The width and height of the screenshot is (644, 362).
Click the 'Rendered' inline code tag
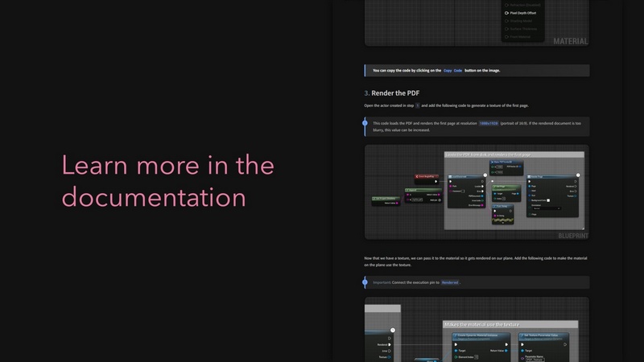point(449,282)
